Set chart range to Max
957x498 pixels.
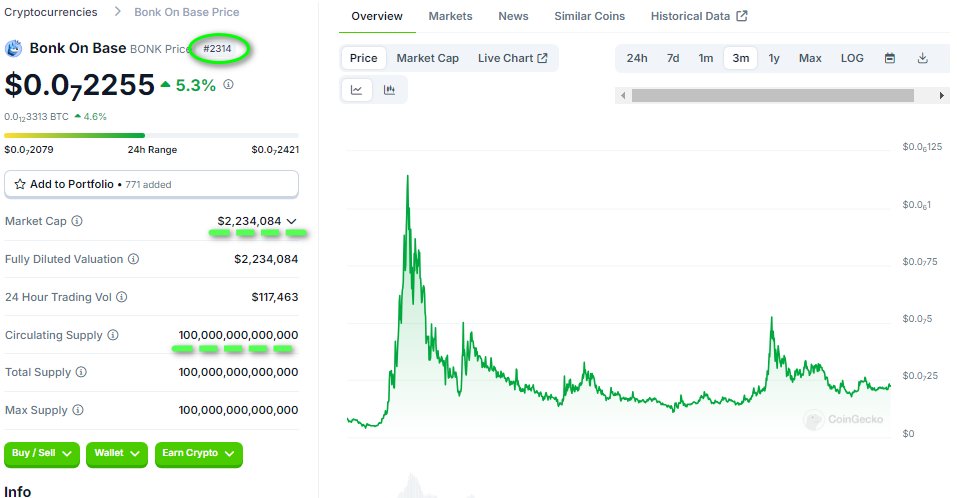coord(810,58)
